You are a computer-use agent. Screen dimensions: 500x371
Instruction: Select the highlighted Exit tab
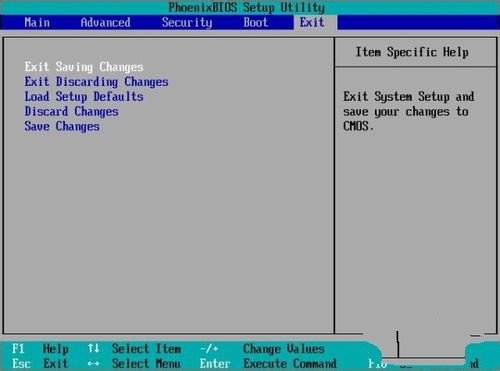pos(312,22)
